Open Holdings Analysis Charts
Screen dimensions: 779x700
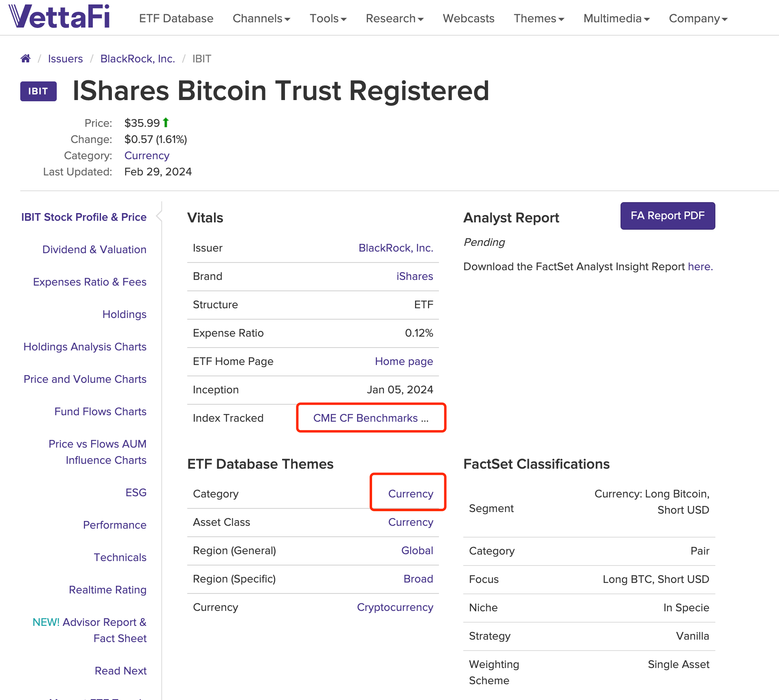click(85, 347)
